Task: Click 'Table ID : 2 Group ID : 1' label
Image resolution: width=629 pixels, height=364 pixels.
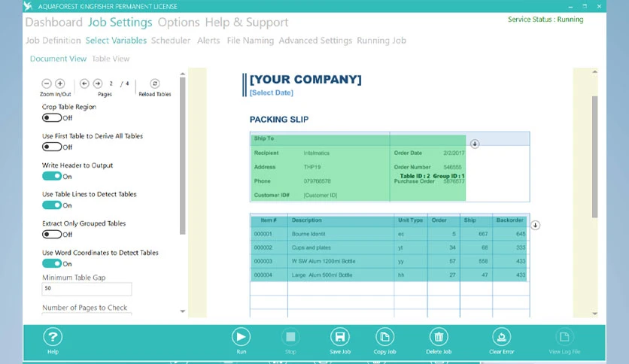Action: (x=432, y=176)
